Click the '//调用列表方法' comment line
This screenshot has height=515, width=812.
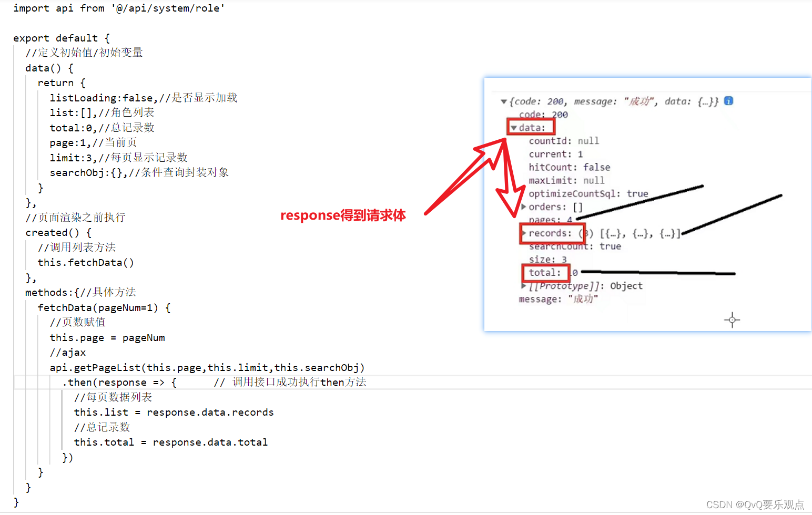pos(77,247)
